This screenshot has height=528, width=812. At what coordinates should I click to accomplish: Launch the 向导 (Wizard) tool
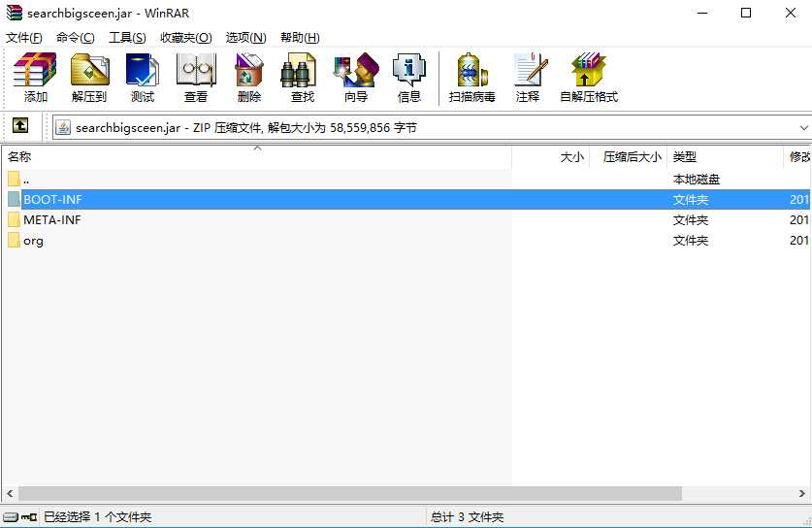[356, 78]
